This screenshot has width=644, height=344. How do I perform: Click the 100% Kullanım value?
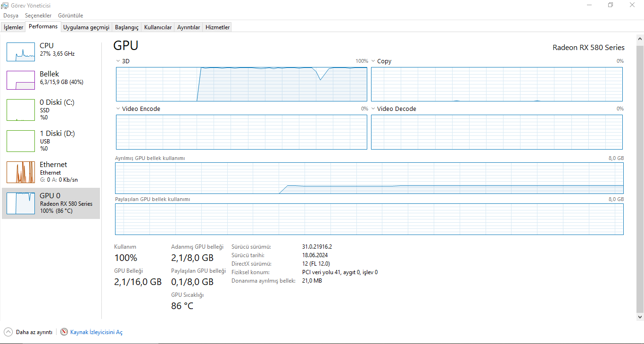[126, 258]
